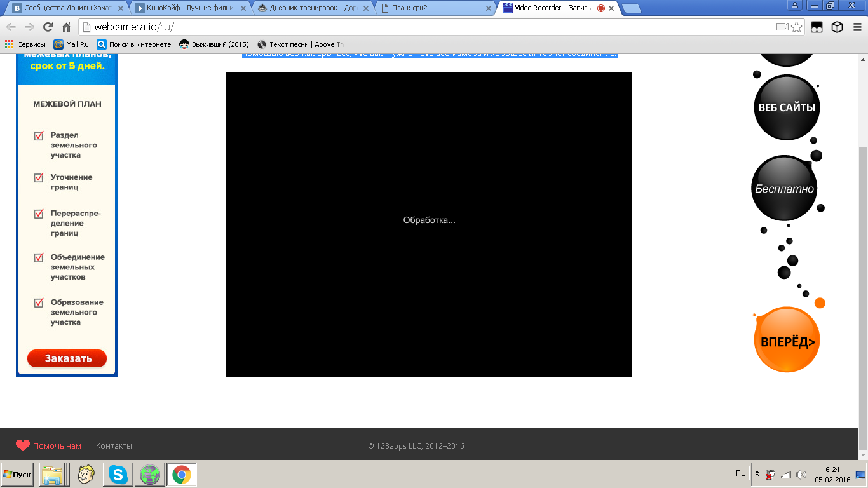Click the Заказать button in the ad
Screen dimensions: 868x488
[x=67, y=358]
